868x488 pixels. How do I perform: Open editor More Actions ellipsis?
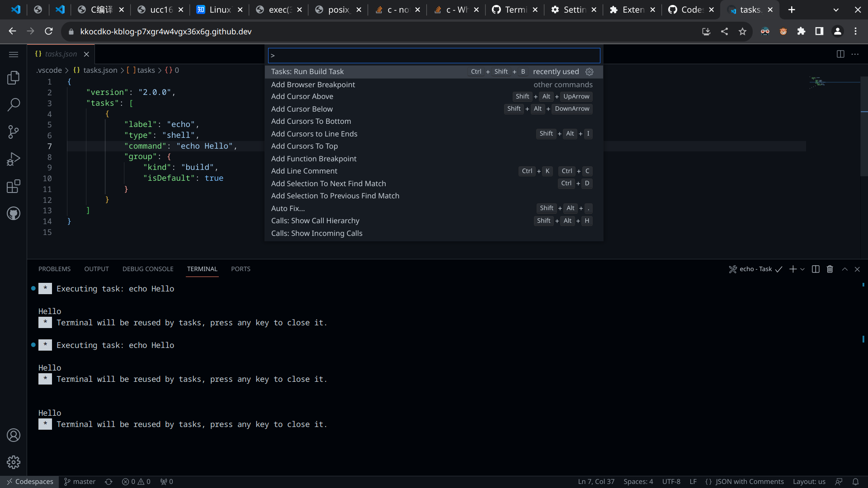855,54
